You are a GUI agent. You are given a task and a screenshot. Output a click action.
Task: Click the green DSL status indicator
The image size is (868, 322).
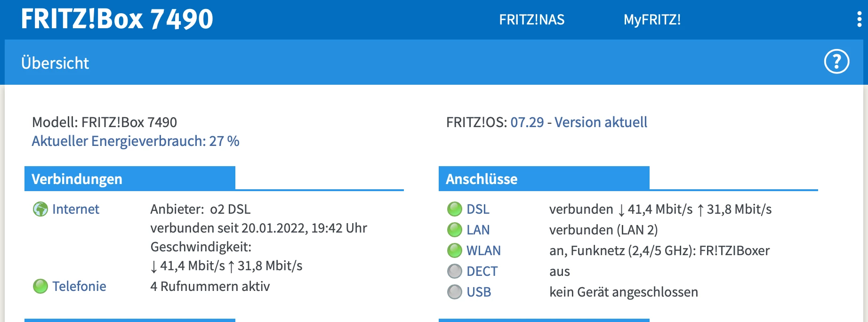pos(454,209)
